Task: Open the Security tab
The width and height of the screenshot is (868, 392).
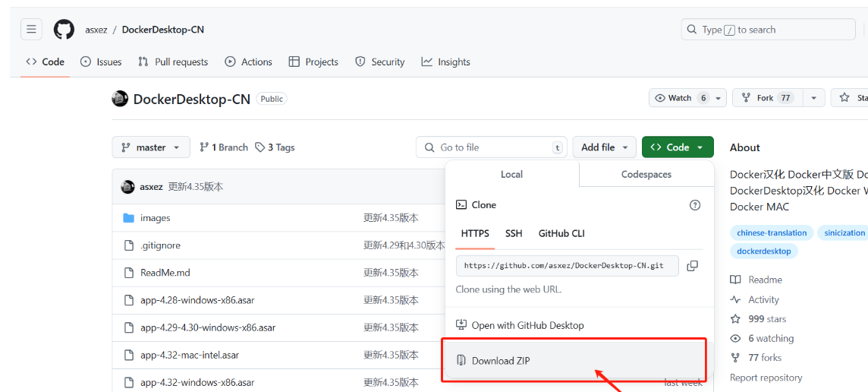Action: pos(379,62)
